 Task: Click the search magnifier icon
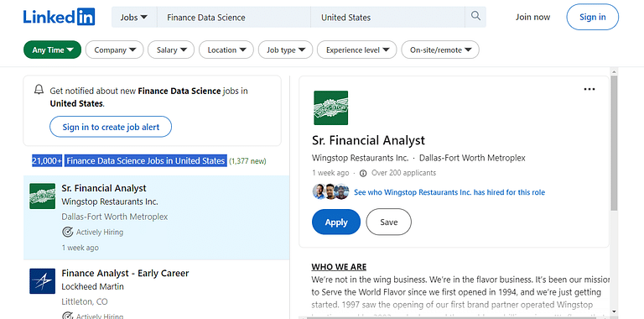pyautogui.click(x=475, y=17)
